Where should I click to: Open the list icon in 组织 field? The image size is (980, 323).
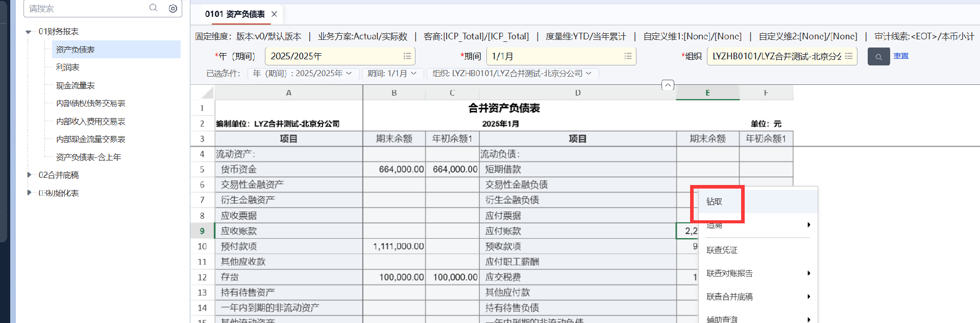(849, 56)
